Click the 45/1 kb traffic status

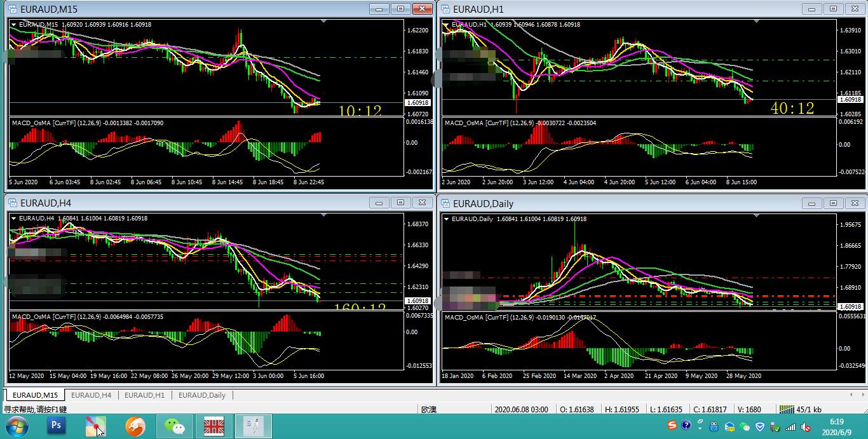click(809, 409)
